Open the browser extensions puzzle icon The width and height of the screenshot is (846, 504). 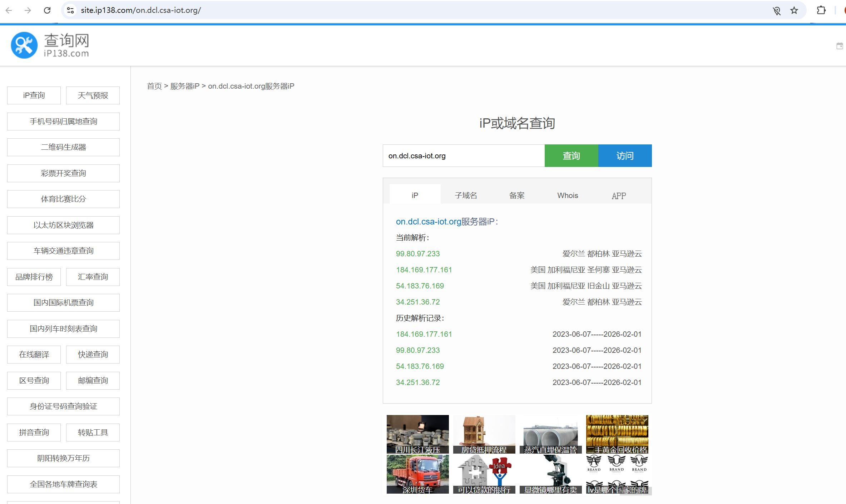coord(821,10)
